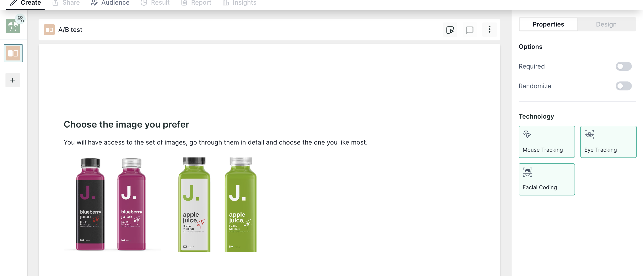
Task: Open the Share tab
Action: [x=66, y=3]
